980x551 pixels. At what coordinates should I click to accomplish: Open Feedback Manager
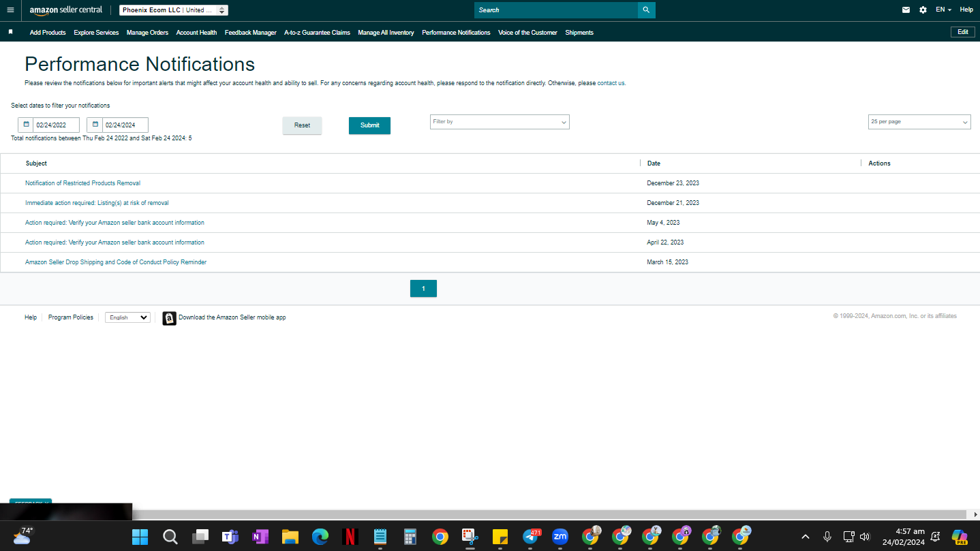click(251, 33)
